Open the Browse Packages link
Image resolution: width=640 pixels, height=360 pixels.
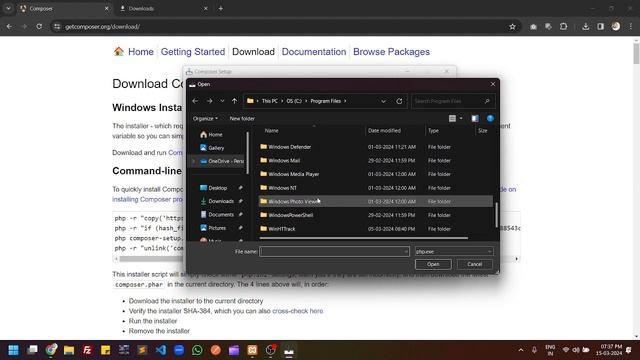point(391,52)
